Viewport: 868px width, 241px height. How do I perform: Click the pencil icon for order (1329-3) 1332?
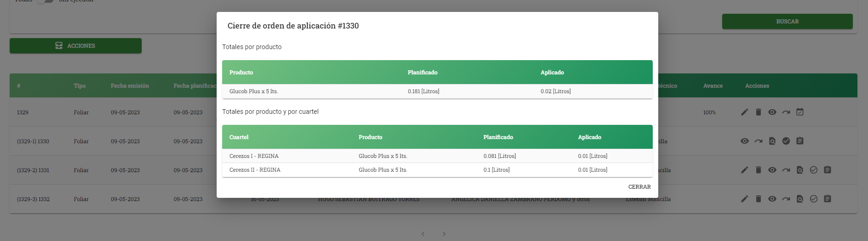click(745, 199)
